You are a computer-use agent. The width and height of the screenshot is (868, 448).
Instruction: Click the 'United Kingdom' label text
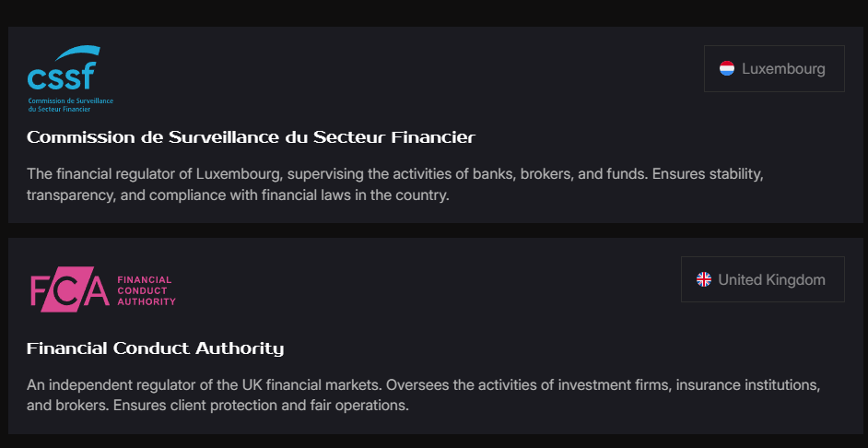click(x=771, y=279)
